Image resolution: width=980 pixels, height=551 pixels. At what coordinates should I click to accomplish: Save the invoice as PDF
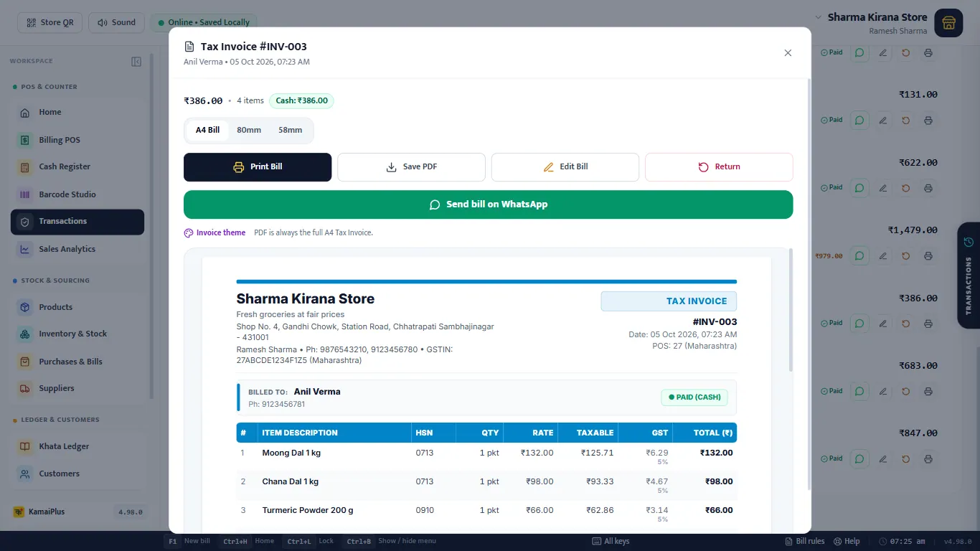411,167
